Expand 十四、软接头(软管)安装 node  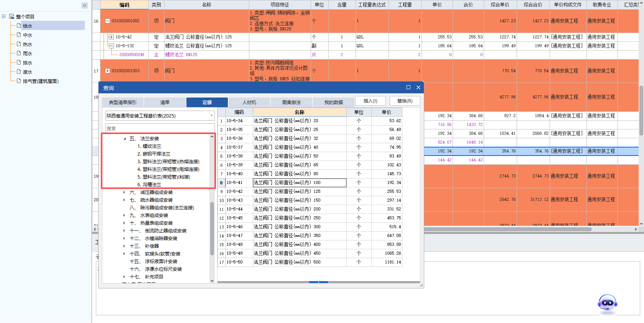(x=124, y=254)
